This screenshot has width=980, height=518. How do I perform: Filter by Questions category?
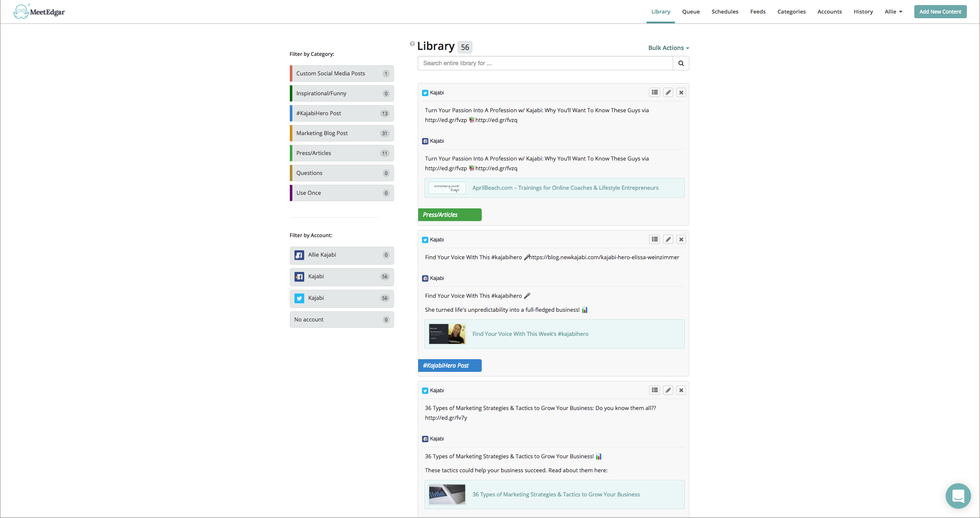tap(341, 173)
